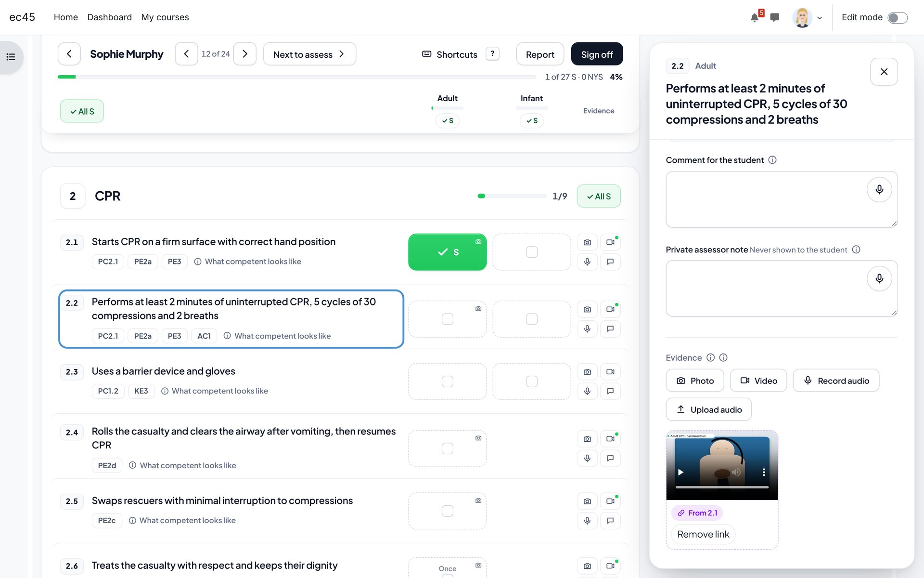924x578 pixels.
Task: Tick the Infant checkbox for criterion 2.3
Action: pyautogui.click(x=532, y=381)
